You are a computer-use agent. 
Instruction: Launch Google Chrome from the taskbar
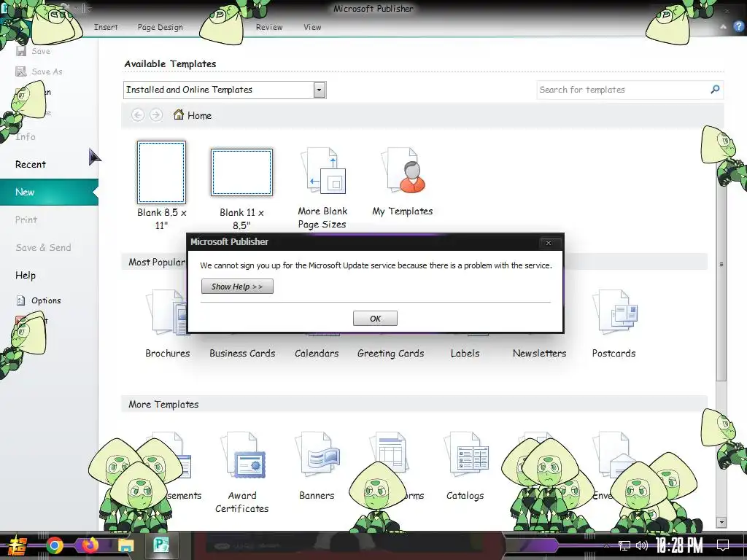54,545
